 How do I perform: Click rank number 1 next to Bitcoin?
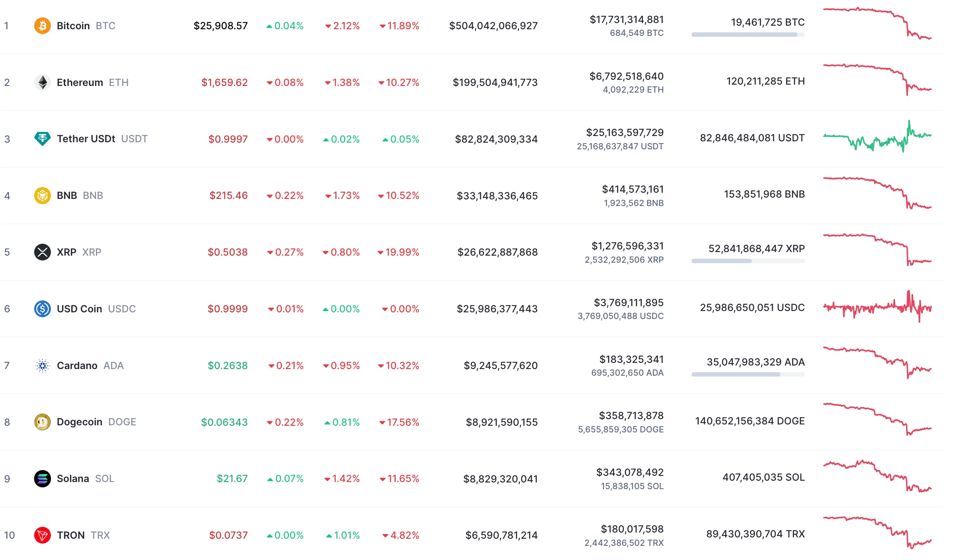[x=7, y=26]
